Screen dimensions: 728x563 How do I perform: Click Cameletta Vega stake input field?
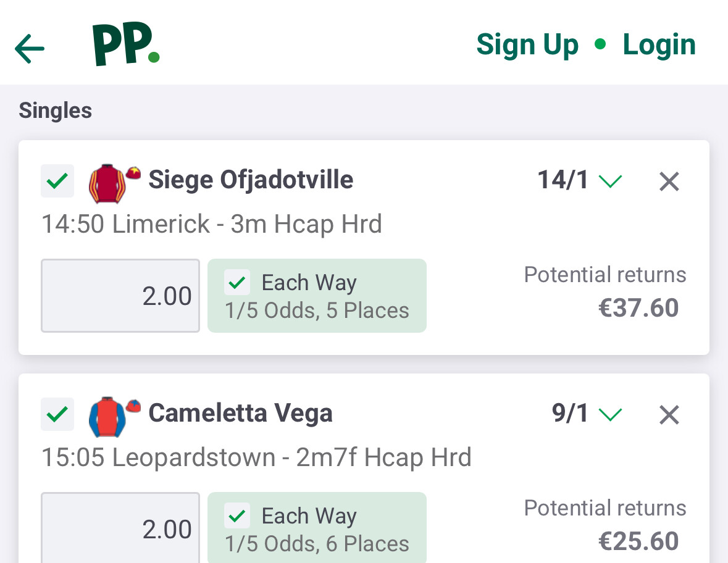point(120,529)
